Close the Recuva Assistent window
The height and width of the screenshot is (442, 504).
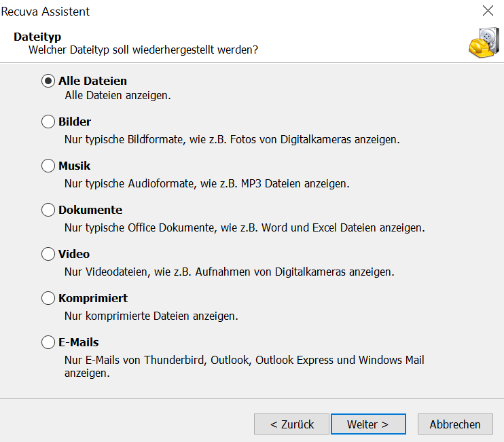click(488, 11)
